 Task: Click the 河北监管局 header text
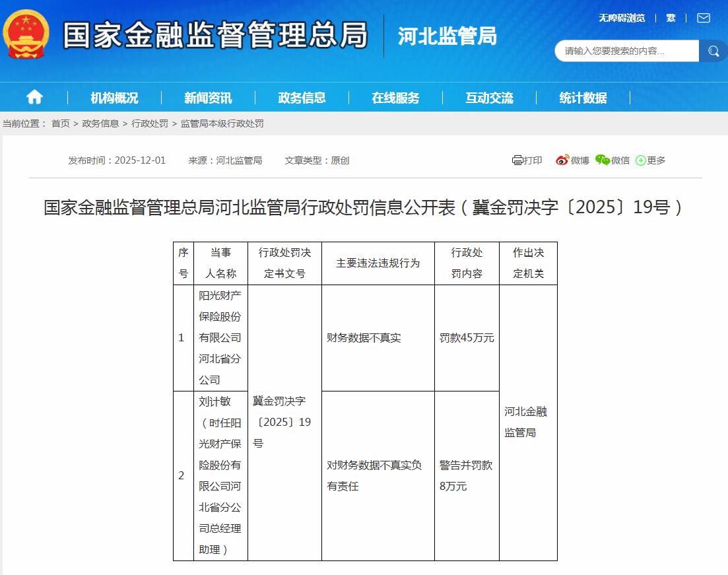pos(447,36)
